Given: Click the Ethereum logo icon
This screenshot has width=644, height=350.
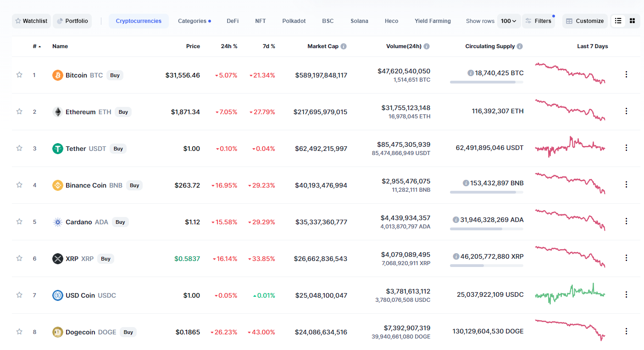Looking at the screenshot, I should pyautogui.click(x=58, y=112).
